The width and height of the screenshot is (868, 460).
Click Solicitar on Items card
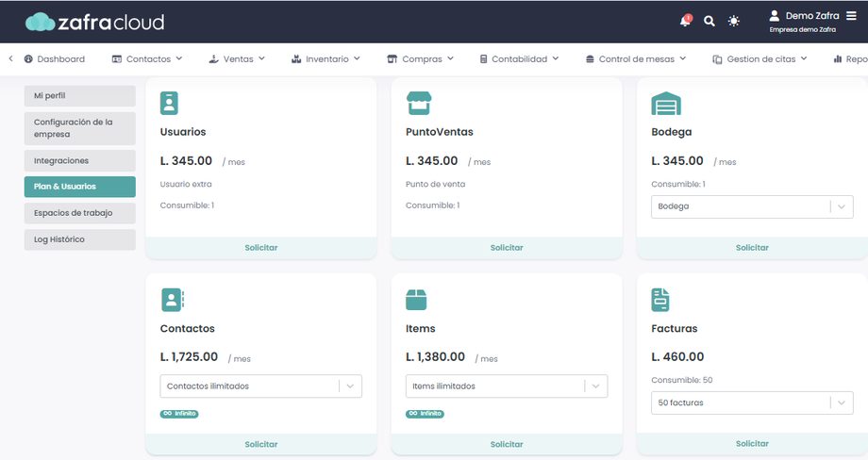point(507,444)
